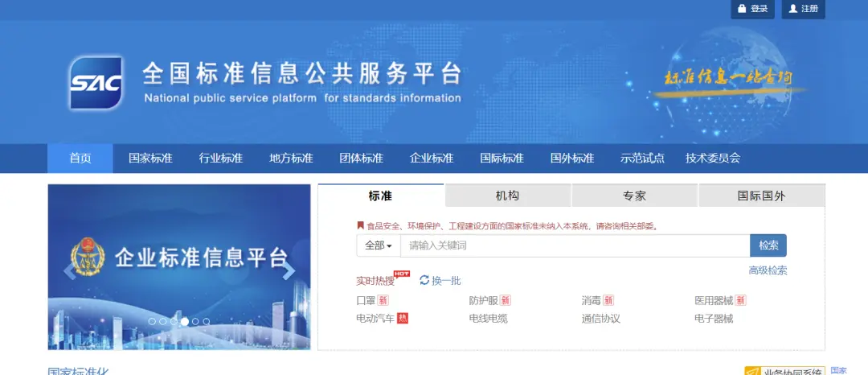Click the HOT badge by 实时热搜

(401, 274)
